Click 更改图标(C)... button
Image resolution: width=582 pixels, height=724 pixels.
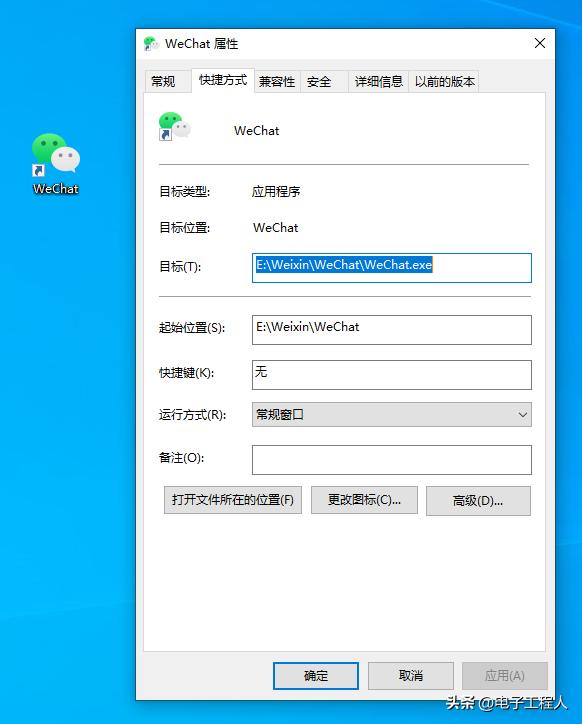click(x=364, y=500)
